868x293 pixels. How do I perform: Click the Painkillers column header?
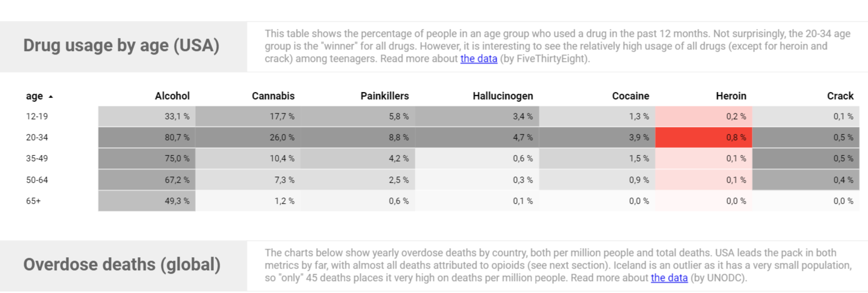coord(385,96)
